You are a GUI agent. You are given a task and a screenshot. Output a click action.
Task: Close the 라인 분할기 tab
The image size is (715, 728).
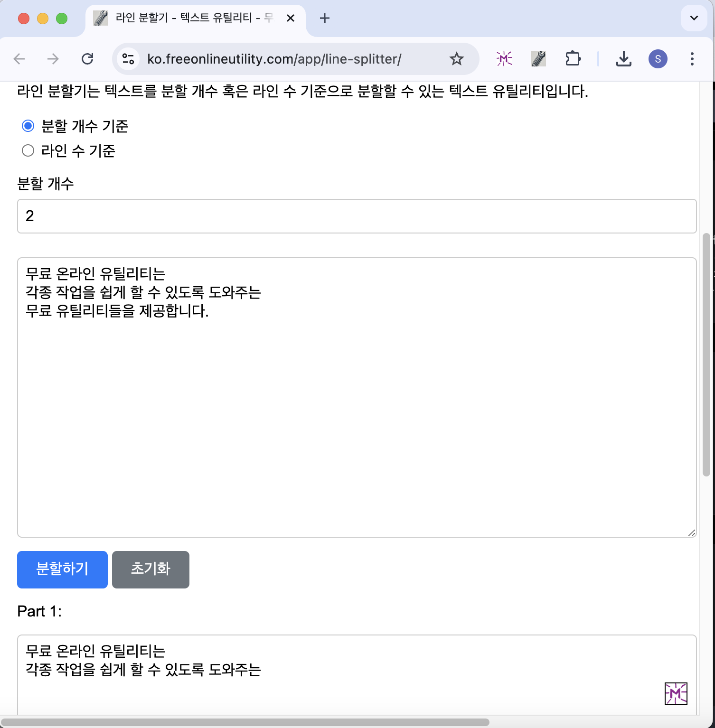[291, 18]
